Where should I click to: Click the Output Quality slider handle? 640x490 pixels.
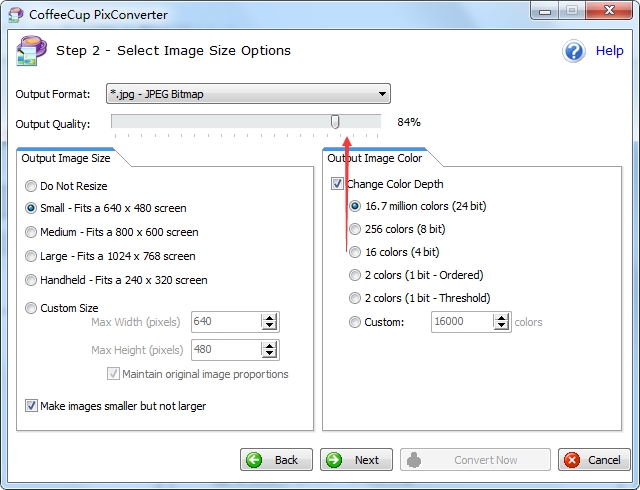335,122
